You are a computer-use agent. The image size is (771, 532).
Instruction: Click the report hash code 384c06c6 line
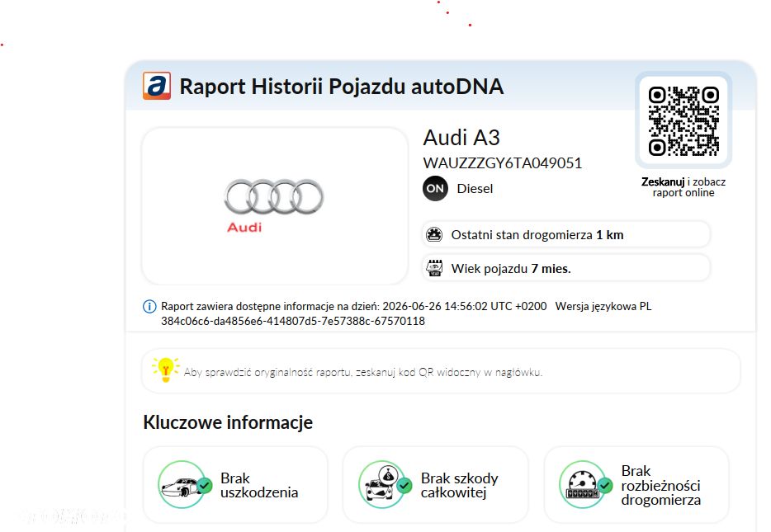(293, 322)
